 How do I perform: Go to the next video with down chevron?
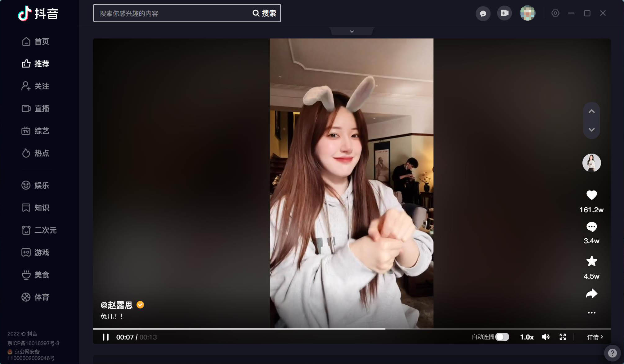pyautogui.click(x=591, y=130)
